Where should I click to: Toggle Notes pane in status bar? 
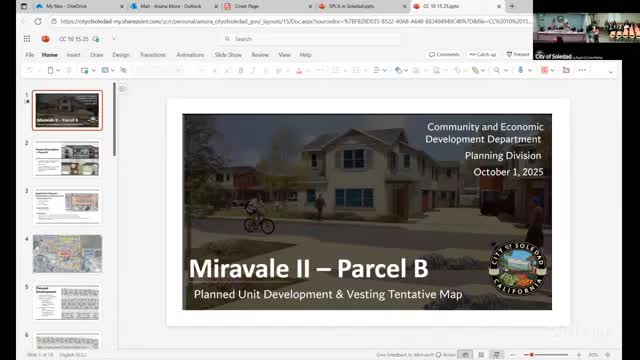445,355
